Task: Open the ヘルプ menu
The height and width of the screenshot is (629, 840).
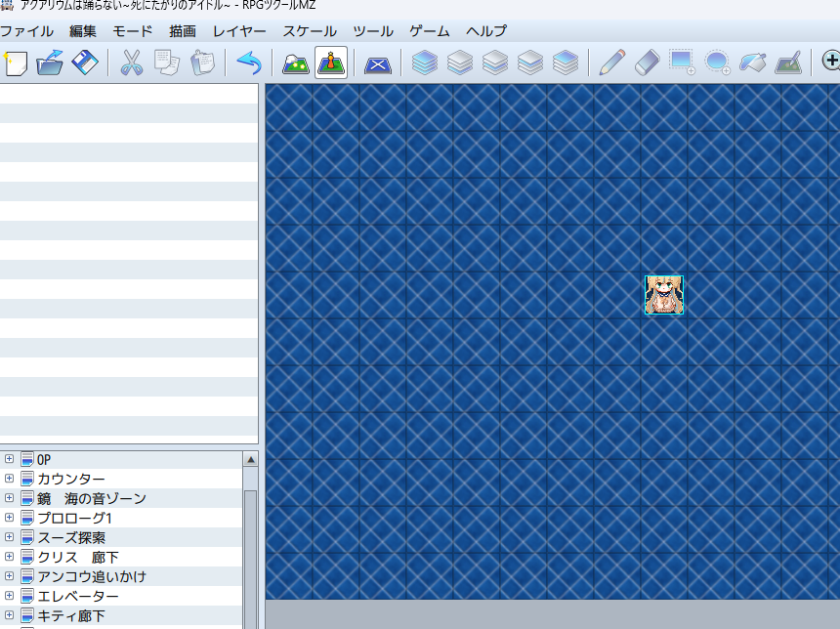Action: coord(486,31)
